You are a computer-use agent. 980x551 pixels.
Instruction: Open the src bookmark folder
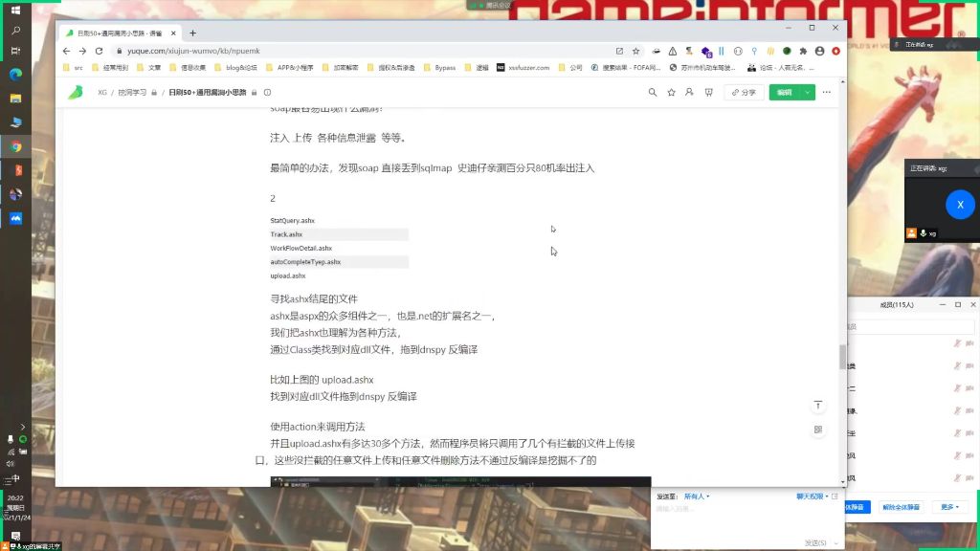coord(73,68)
